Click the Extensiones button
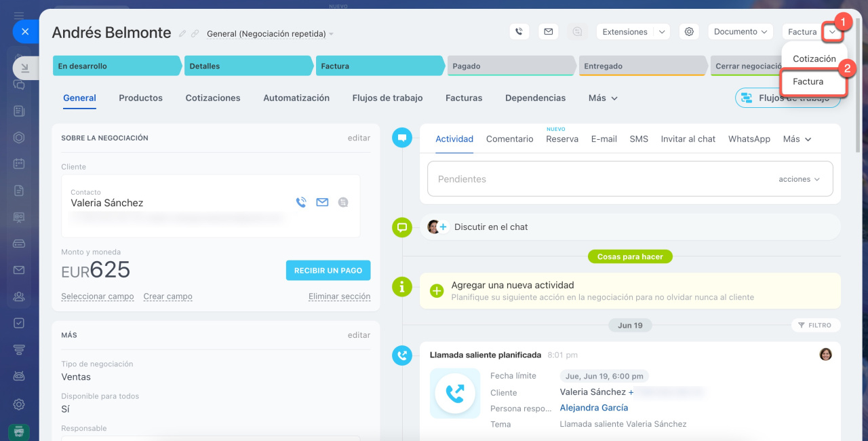Viewport: 868px width, 441px height. pos(625,32)
